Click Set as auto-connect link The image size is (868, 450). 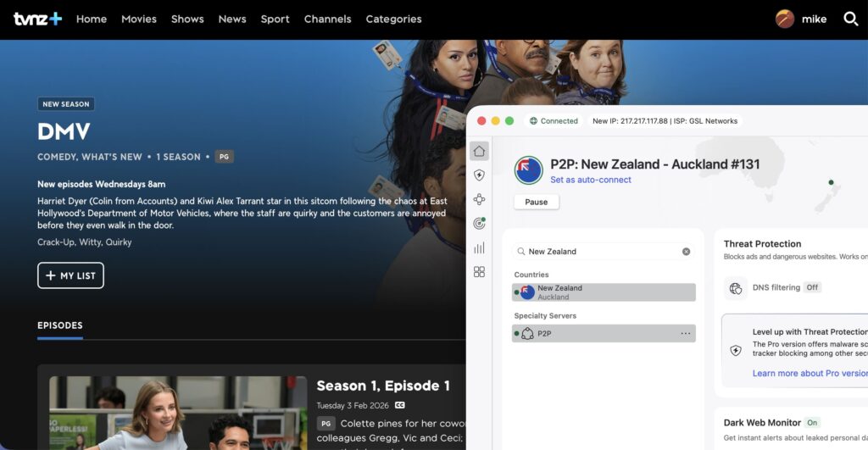590,180
